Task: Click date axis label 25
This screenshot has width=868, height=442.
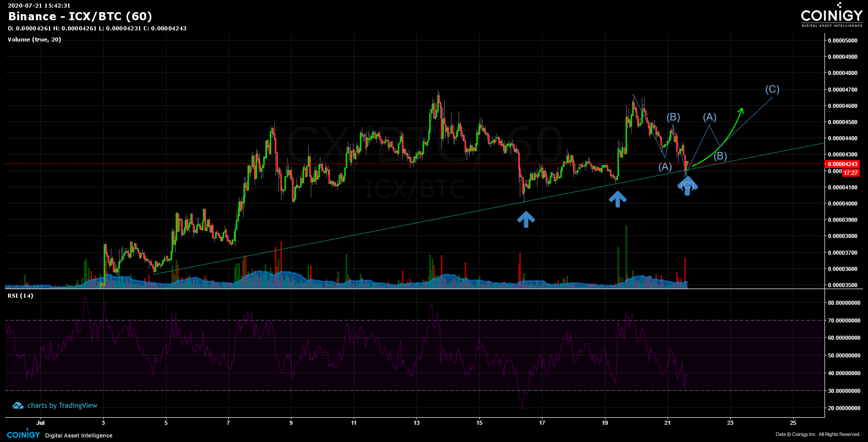Action: 793,423
